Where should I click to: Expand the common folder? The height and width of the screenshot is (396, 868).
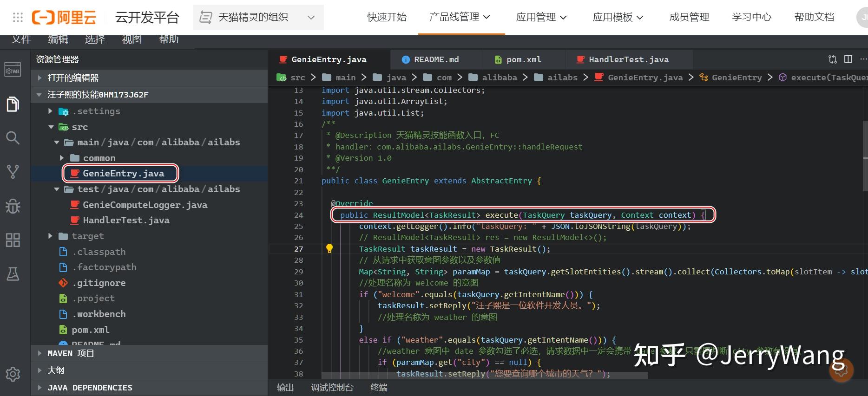pyautogui.click(x=62, y=158)
